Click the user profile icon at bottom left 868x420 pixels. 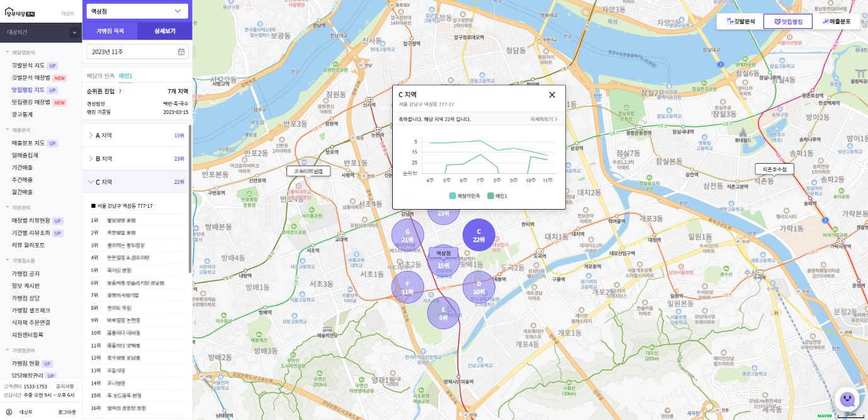[9, 412]
